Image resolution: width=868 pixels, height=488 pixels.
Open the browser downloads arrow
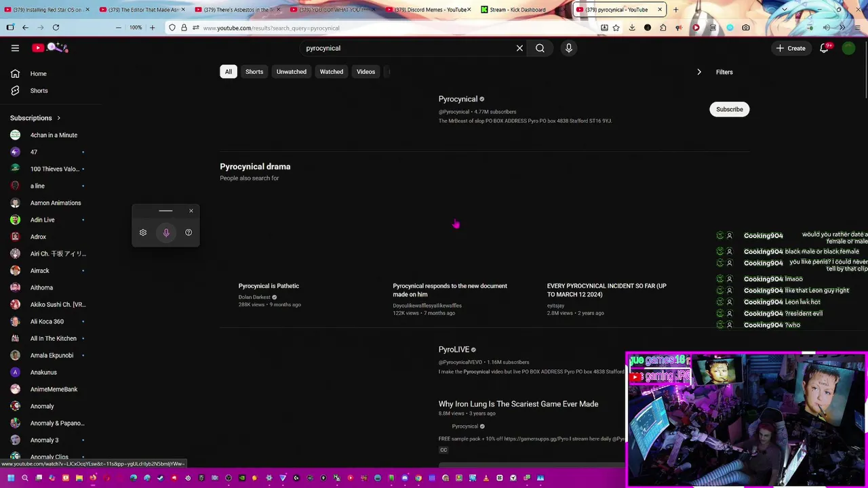click(x=632, y=28)
